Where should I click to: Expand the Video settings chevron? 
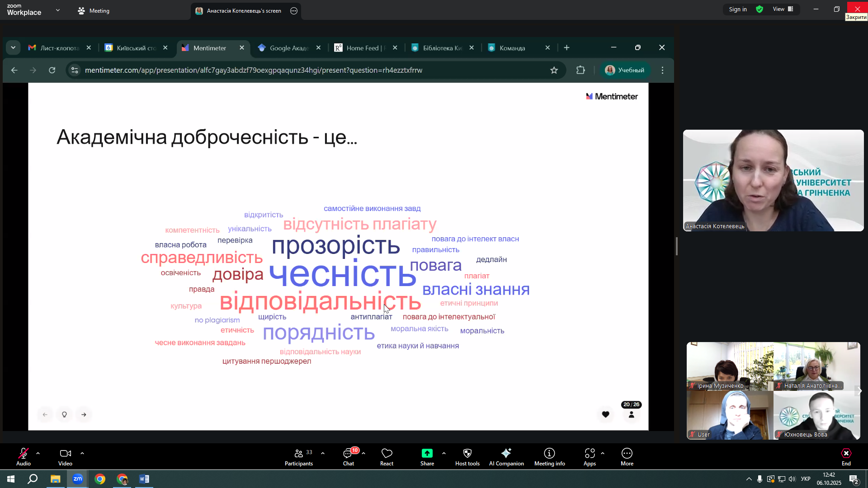point(82,453)
